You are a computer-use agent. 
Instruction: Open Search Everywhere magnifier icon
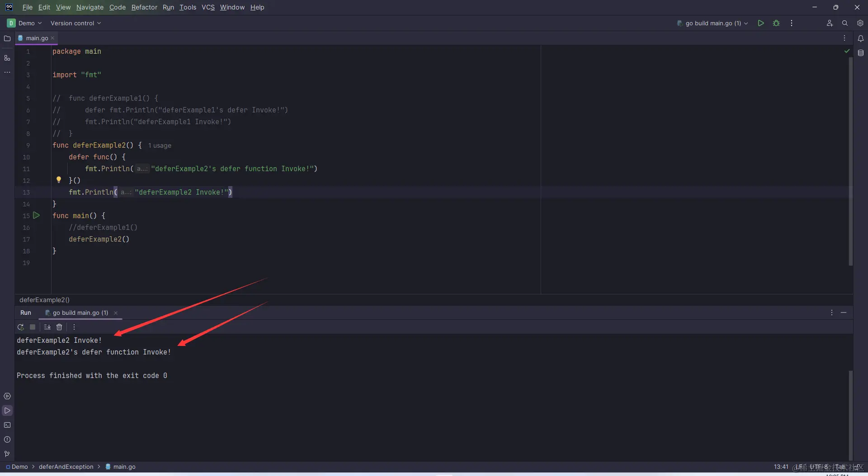pyautogui.click(x=845, y=23)
